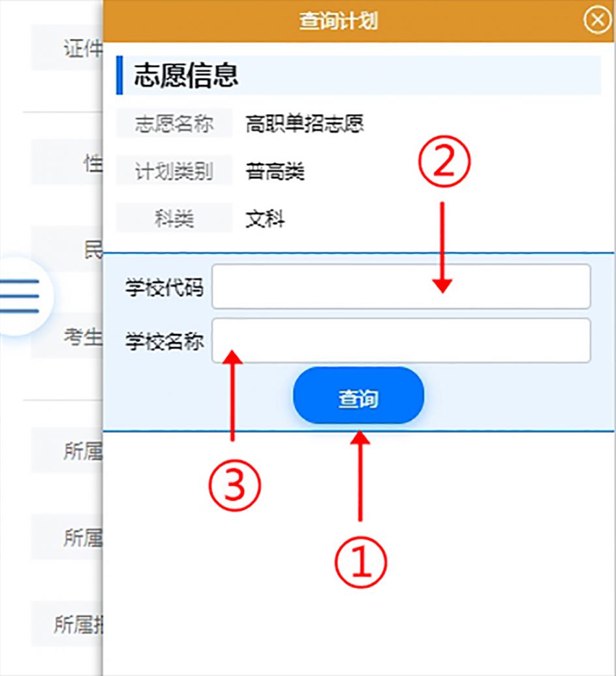Click the 学校名称 input field

(x=401, y=341)
